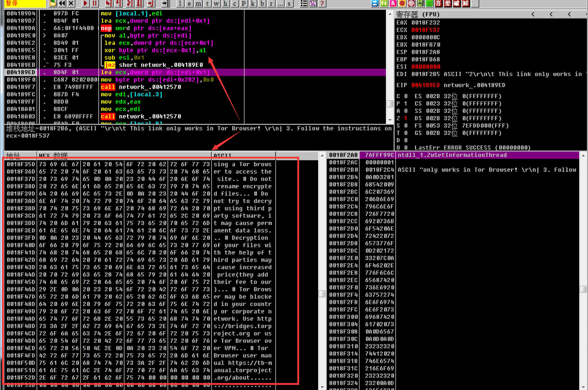The image size is (588, 390).
Task: Click the Open file folder icon
Action: coord(53,3)
